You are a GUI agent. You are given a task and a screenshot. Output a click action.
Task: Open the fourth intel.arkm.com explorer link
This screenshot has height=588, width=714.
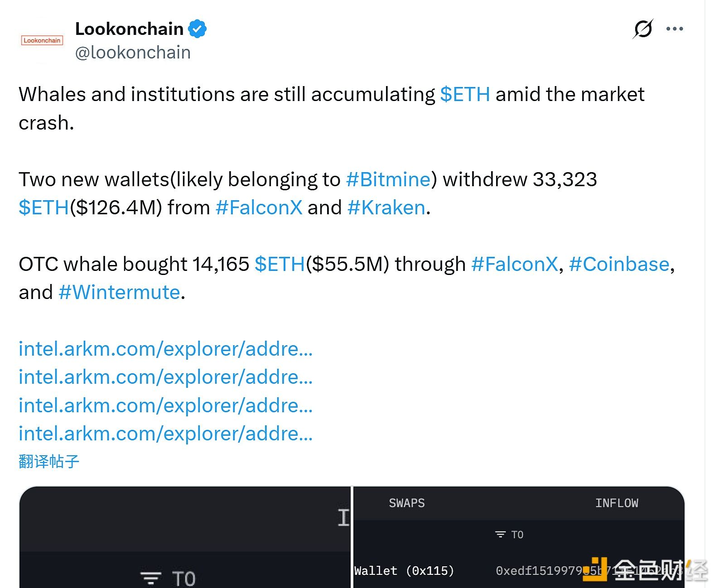pyautogui.click(x=165, y=434)
